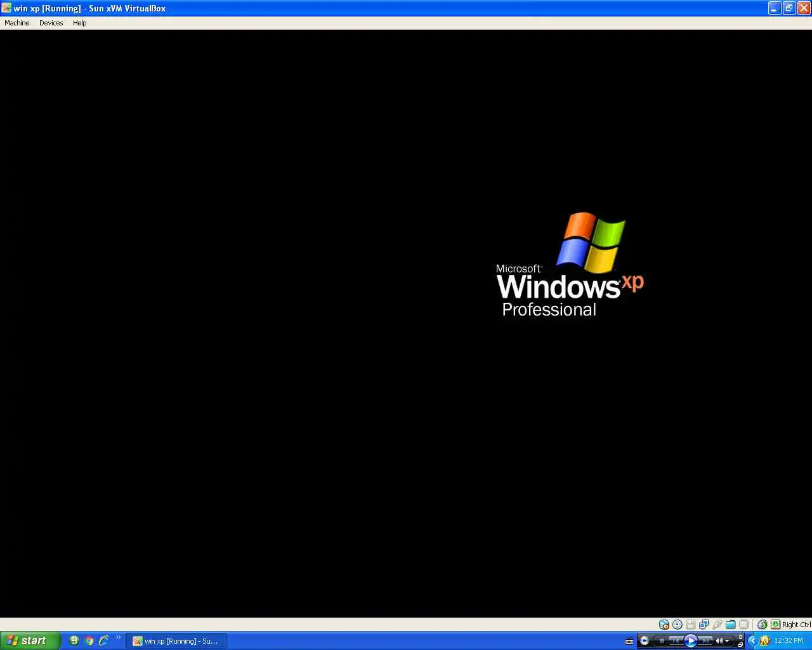812x650 pixels.
Task: Open the Machine menu
Action: point(17,23)
